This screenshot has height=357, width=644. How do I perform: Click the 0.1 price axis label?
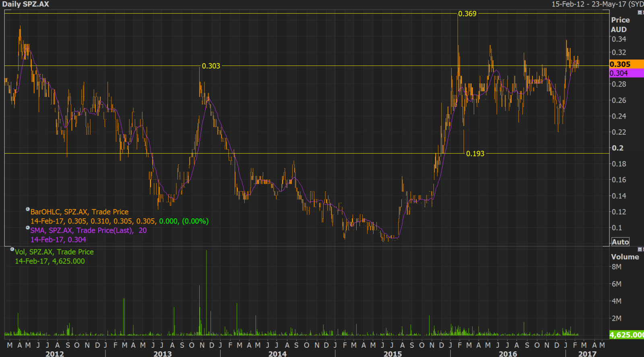tap(617, 228)
